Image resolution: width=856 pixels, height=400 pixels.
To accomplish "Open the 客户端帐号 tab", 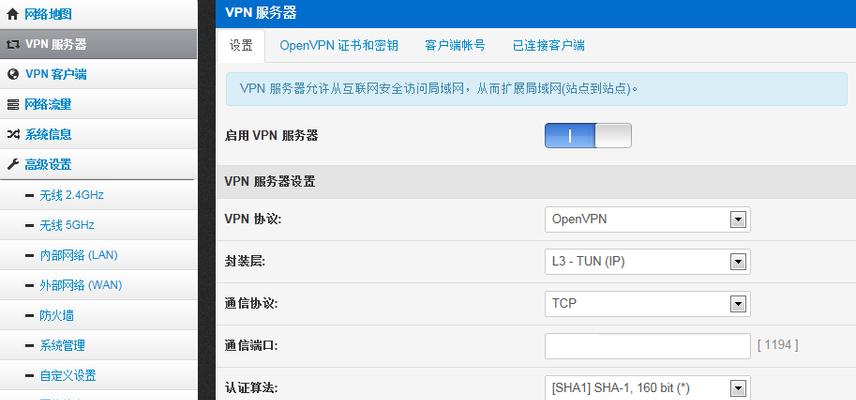I will 455,45.
